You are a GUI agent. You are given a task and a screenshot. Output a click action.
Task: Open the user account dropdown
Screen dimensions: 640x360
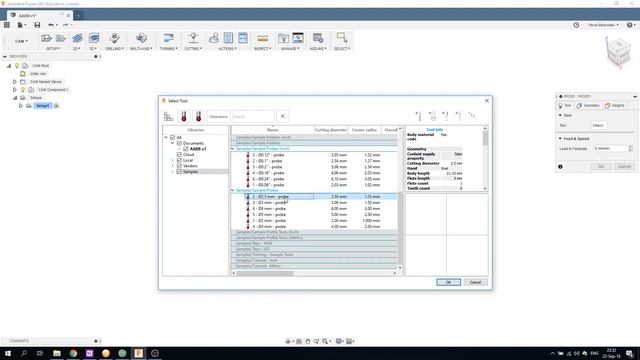[603, 25]
